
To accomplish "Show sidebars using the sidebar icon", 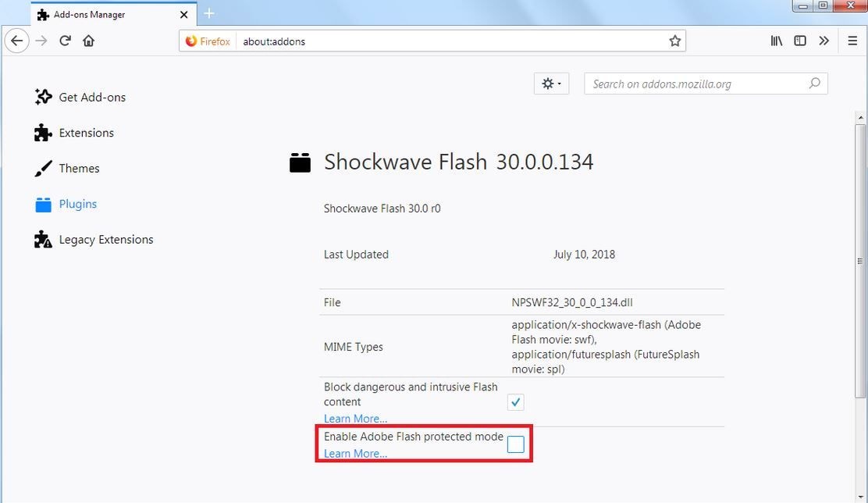I will pos(800,41).
